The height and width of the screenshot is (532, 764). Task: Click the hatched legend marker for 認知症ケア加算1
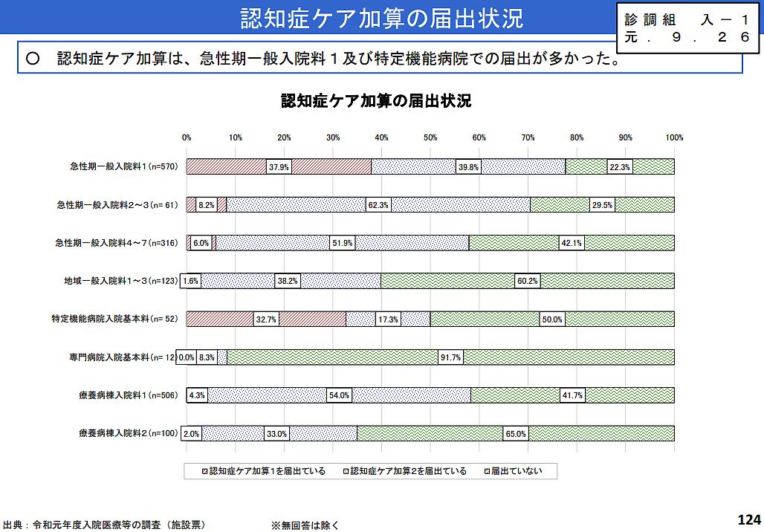(x=205, y=471)
